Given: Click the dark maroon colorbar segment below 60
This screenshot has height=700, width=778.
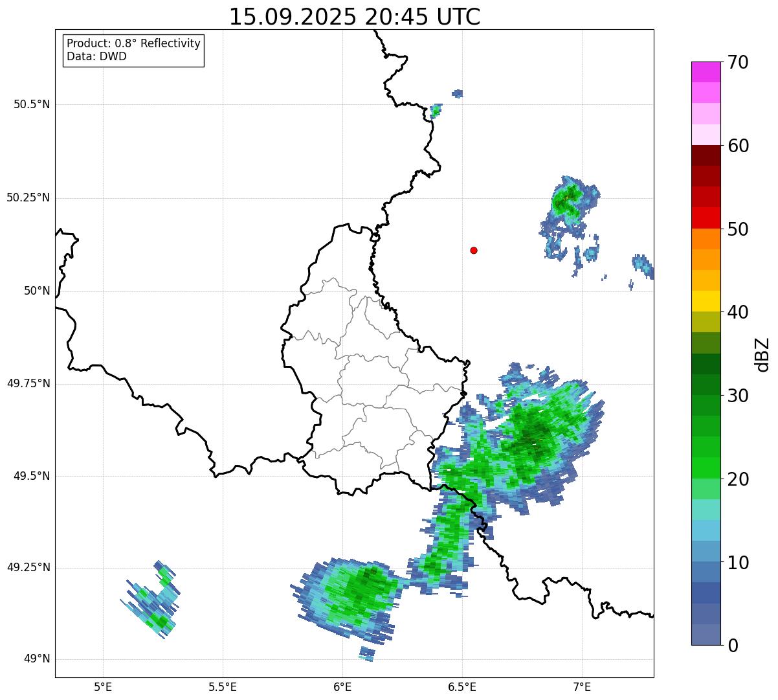Looking at the screenshot, I should [706, 155].
